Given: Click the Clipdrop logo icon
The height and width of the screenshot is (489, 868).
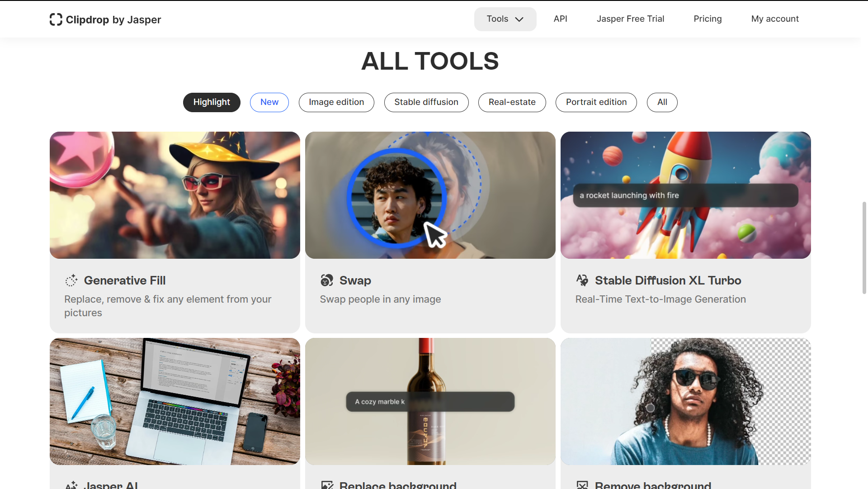Looking at the screenshot, I should [x=56, y=19].
